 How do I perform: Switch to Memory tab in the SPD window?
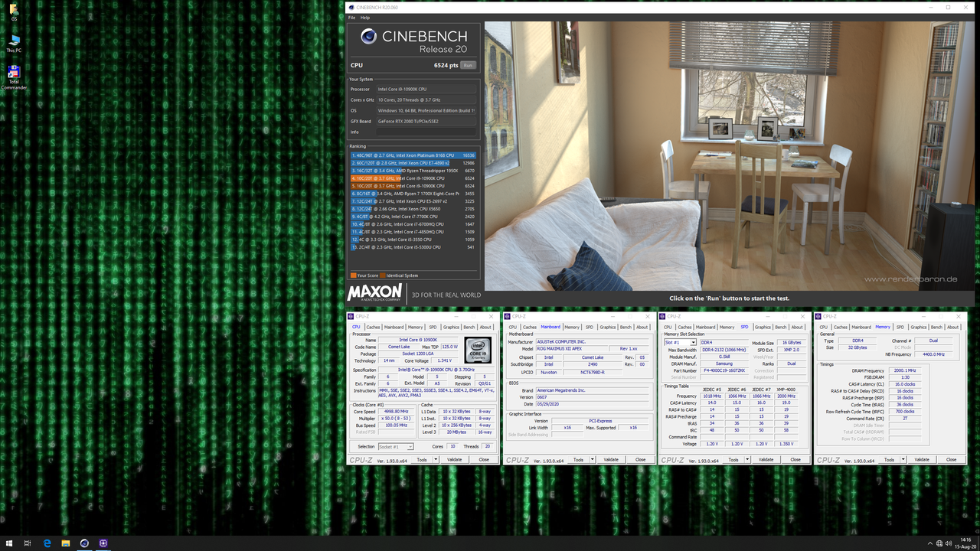coord(727,327)
